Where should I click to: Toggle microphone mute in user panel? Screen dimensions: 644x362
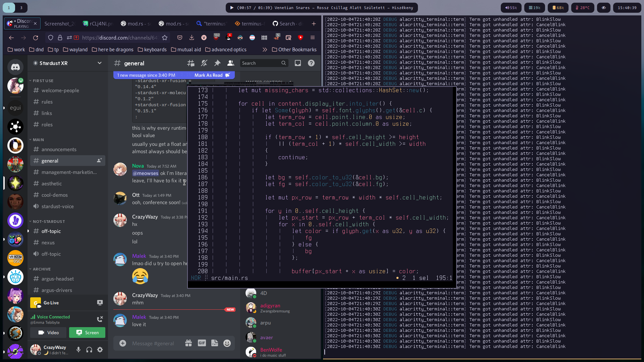(x=78, y=350)
